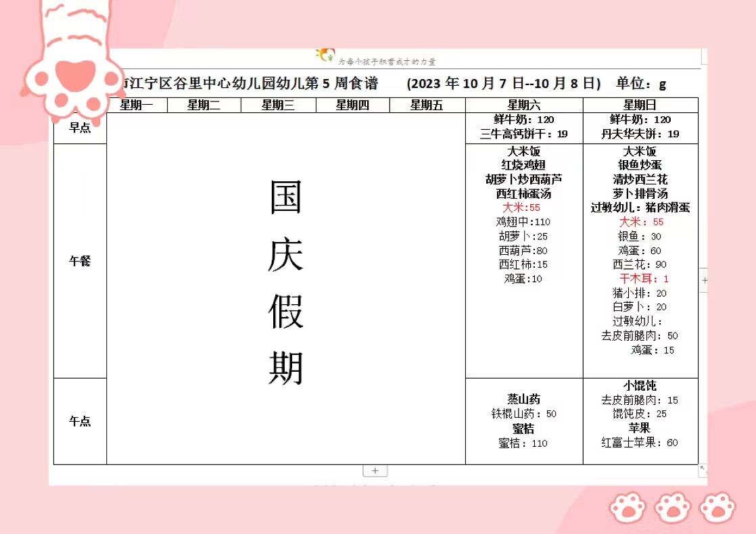
Task: Click the large 国 character in the merged cell
Action: (285, 197)
